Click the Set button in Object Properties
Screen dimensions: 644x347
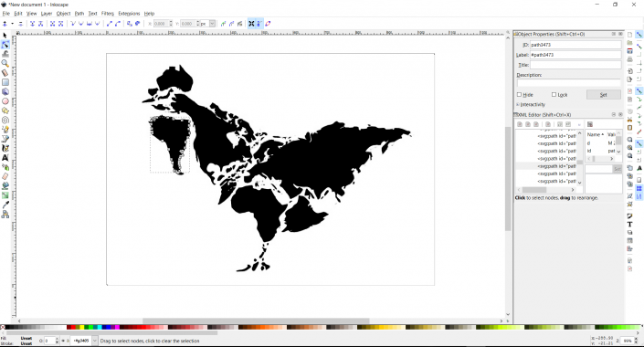[x=603, y=94]
